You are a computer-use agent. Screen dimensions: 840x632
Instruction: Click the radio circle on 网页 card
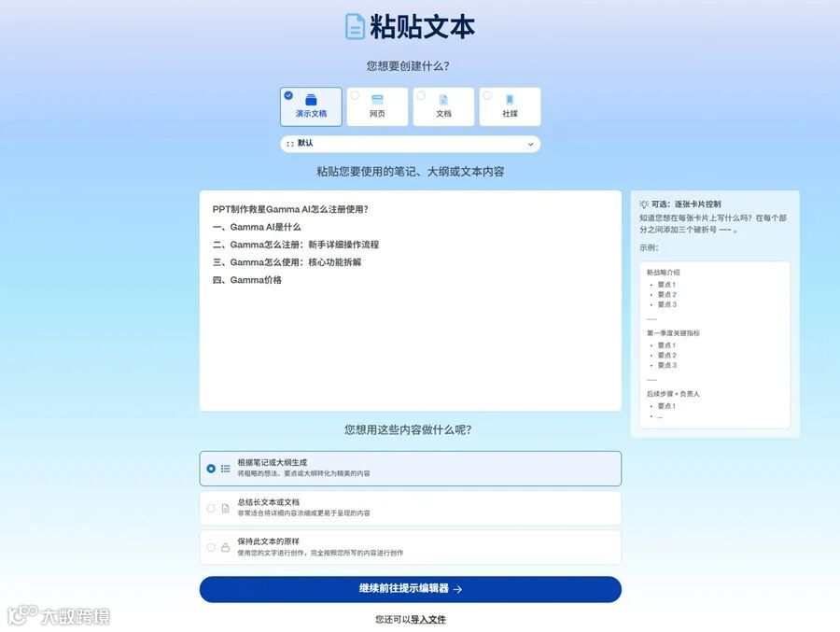click(355, 95)
